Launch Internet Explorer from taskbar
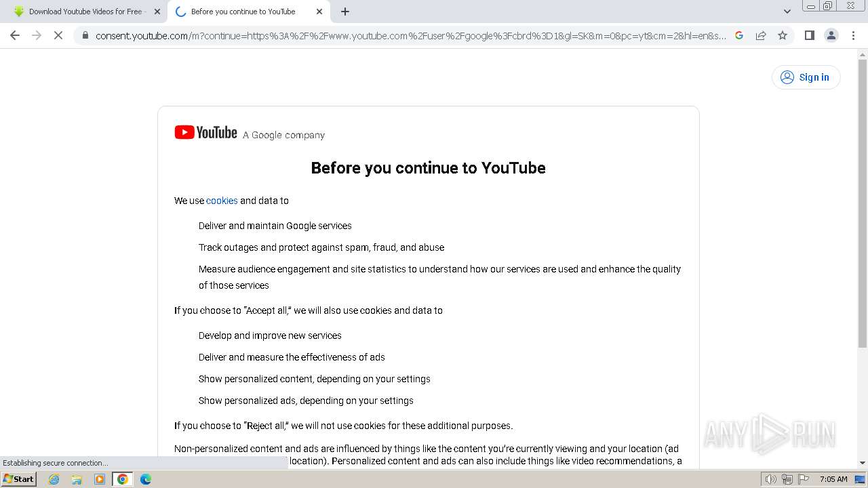 click(x=54, y=479)
